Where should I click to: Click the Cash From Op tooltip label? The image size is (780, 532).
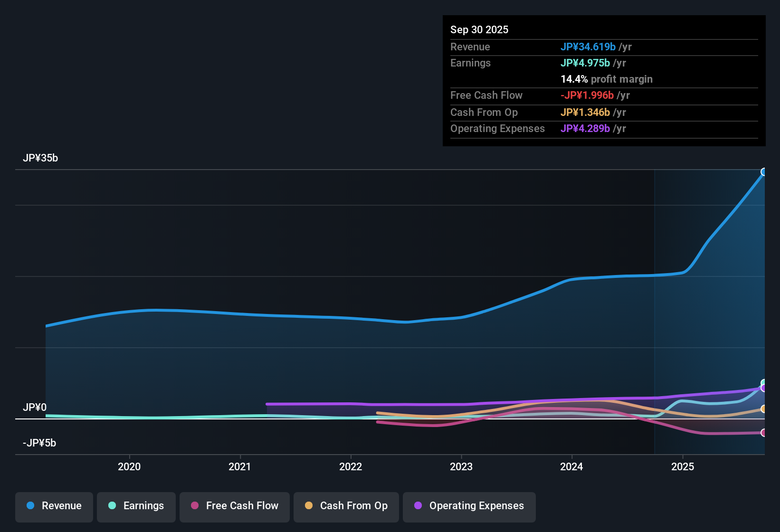tap(484, 112)
